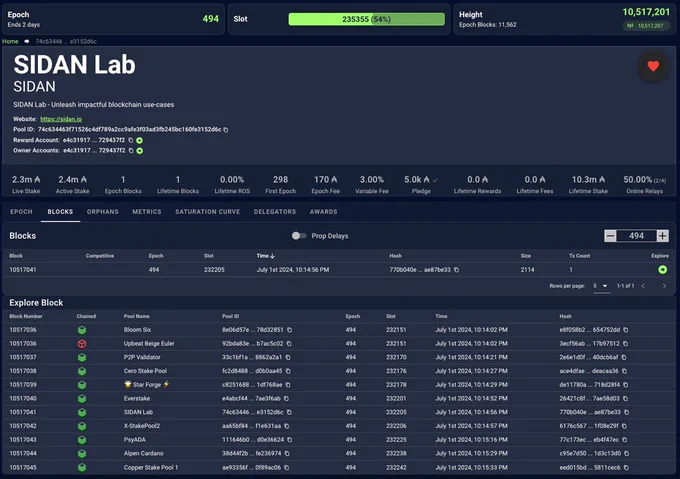This screenshot has width=680, height=479.
Task: Open the AWARDS tab
Action: [323, 212]
